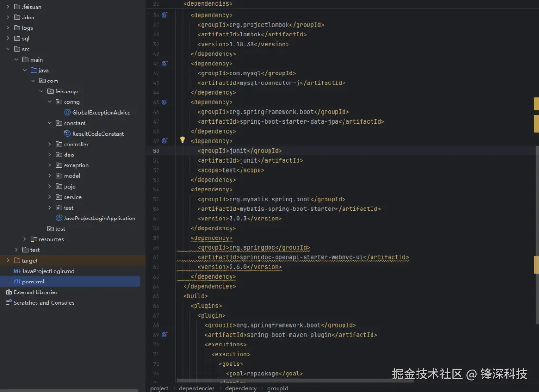Collapse the constant package

tap(49, 123)
